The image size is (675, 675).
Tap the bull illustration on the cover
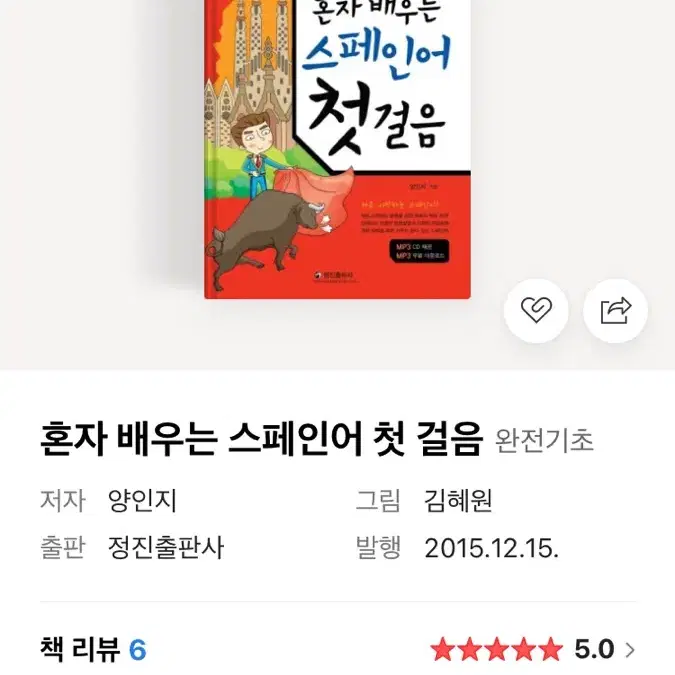(269, 237)
